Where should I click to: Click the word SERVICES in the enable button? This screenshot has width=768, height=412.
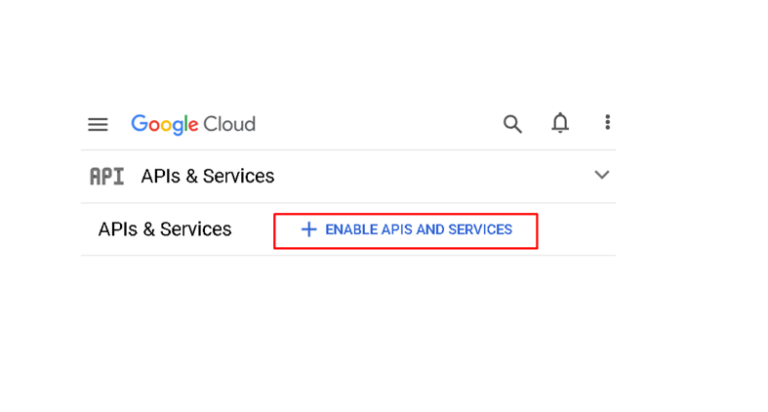[479, 229]
